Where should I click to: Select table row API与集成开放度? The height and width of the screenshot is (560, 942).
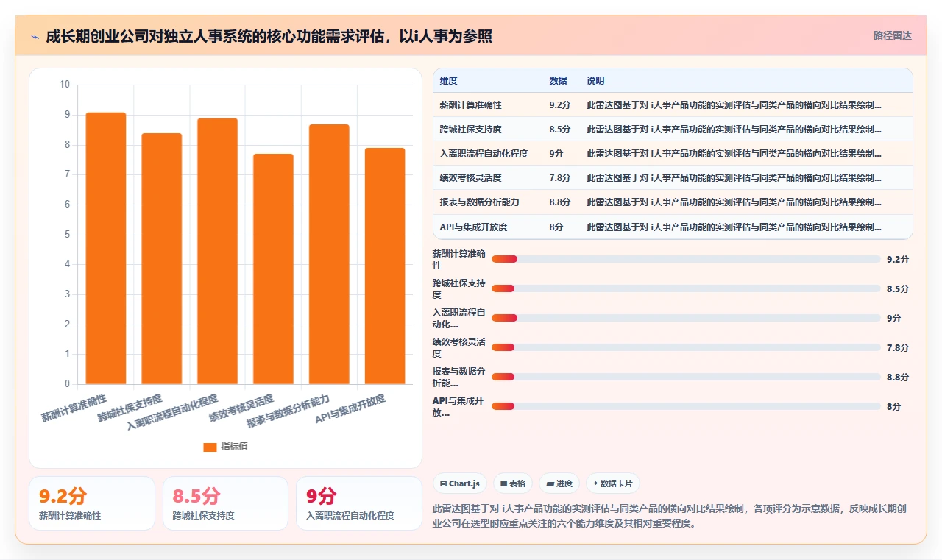(673, 227)
